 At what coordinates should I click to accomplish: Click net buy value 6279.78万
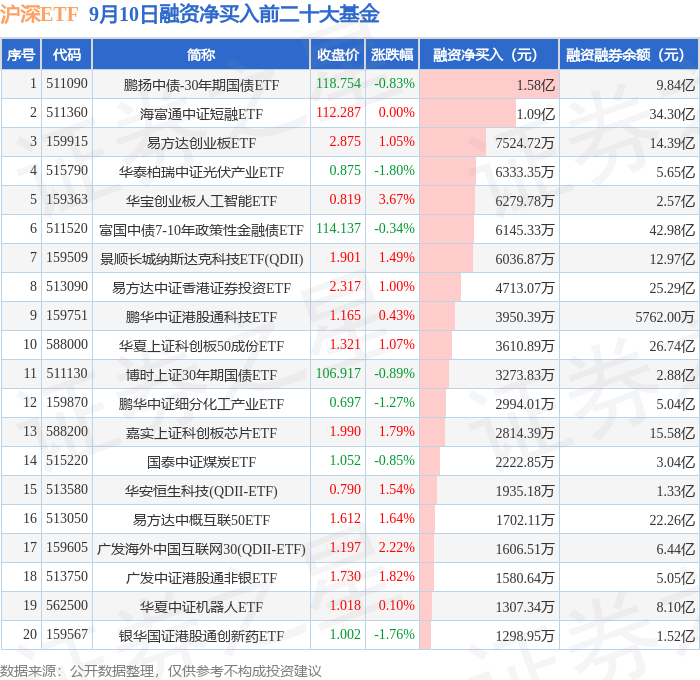click(x=525, y=200)
